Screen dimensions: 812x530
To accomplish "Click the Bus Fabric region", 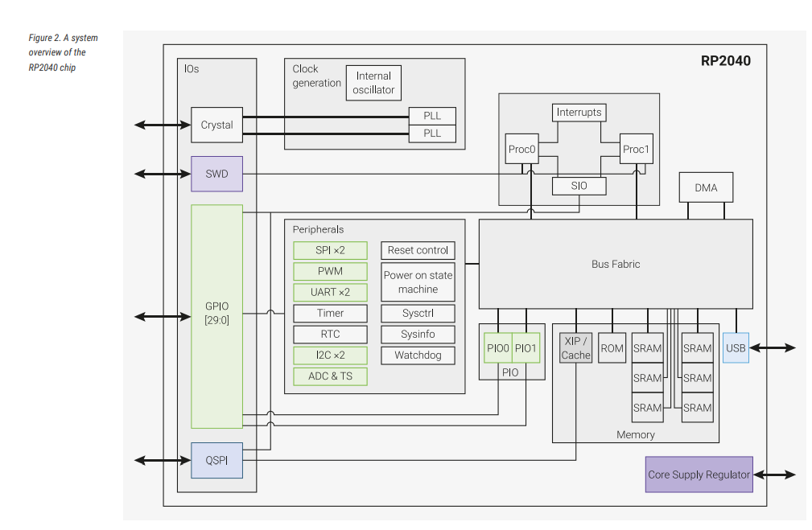I will point(615,263).
